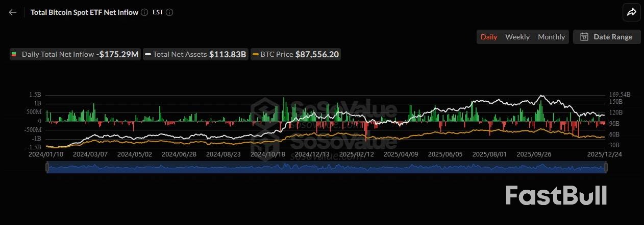Select the Monthly view

click(551, 37)
